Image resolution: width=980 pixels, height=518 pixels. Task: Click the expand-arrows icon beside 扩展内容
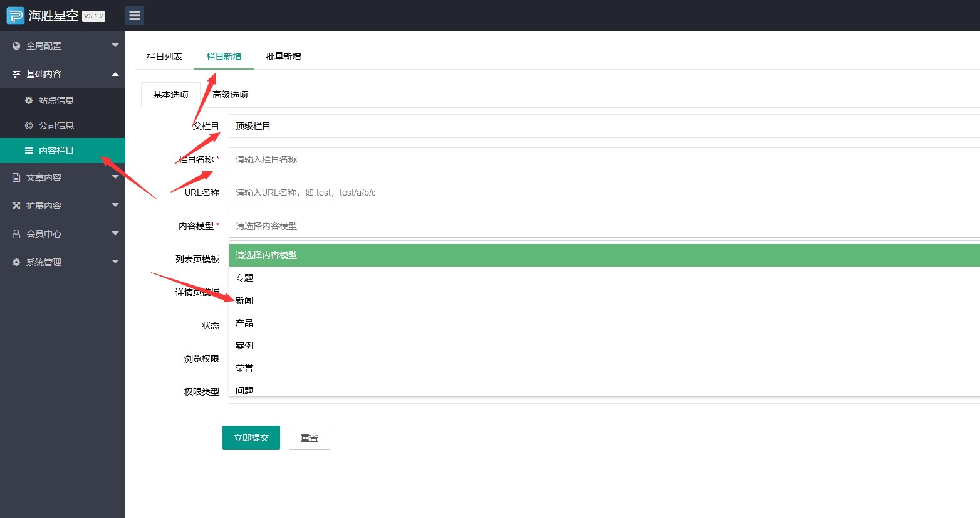coord(16,206)
